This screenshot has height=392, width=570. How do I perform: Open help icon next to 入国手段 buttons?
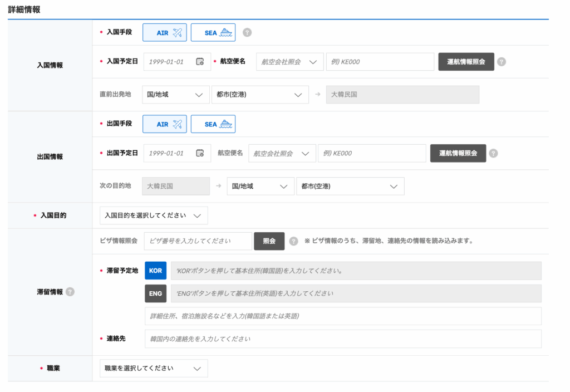click(x=247, y=32)
